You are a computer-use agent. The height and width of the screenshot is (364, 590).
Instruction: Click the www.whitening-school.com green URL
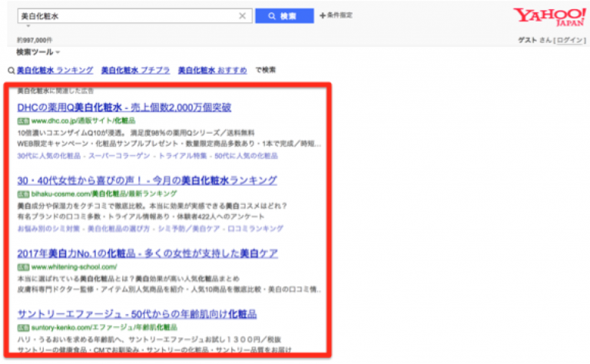[75, 267]
